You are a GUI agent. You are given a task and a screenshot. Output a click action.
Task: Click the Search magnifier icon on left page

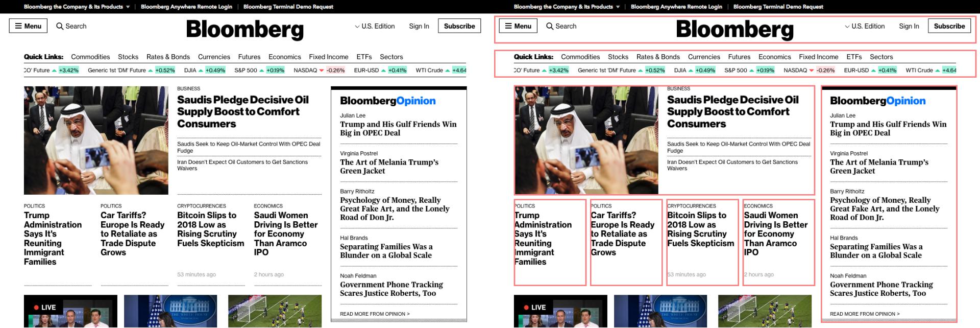coord(60,26)
